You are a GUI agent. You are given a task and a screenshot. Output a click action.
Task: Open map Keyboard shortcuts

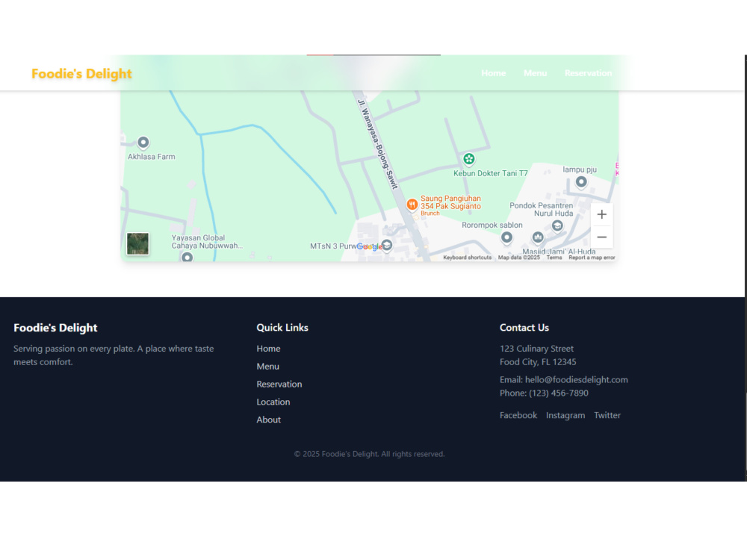point(468,258)
